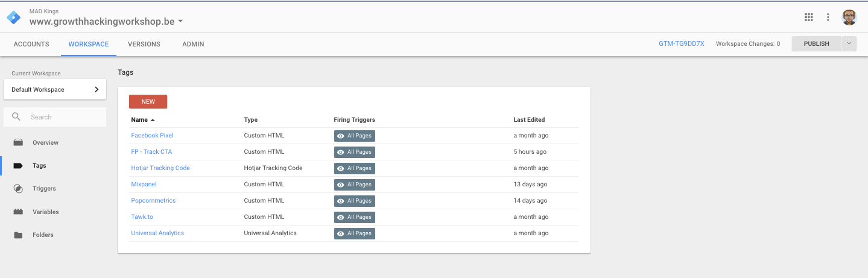Expand the container name dropdown arrow

point(180,22)
